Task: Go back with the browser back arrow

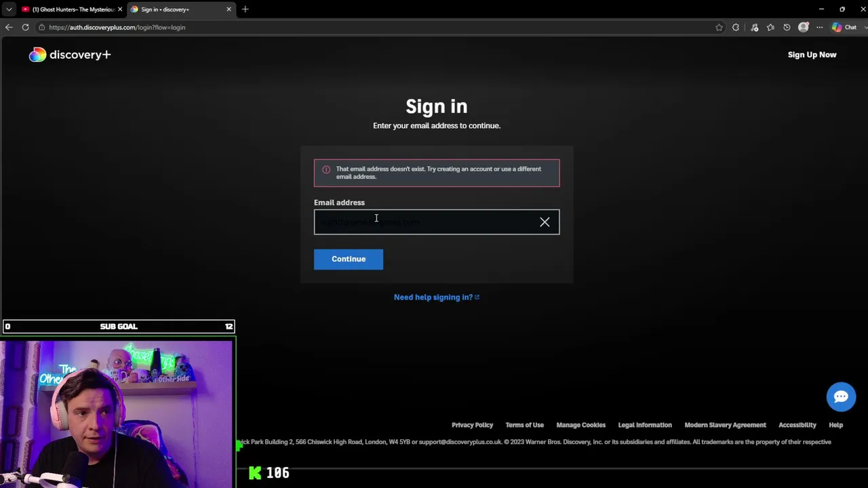Action: click(x=9, y=27)
